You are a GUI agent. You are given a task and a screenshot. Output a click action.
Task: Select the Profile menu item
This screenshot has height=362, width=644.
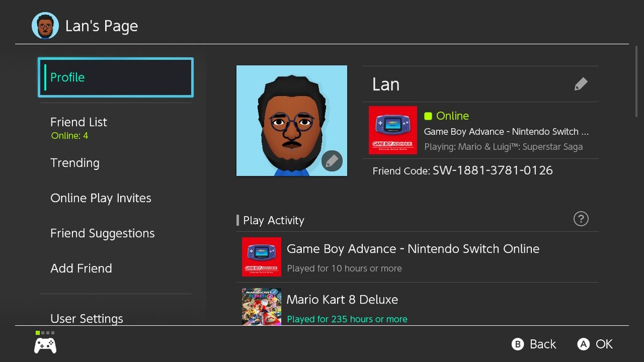pos(115,77)
